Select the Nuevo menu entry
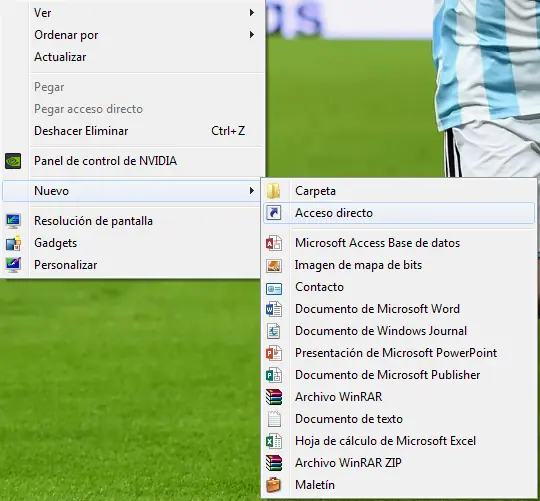The image size is (540, 501). tap(131, 191)
